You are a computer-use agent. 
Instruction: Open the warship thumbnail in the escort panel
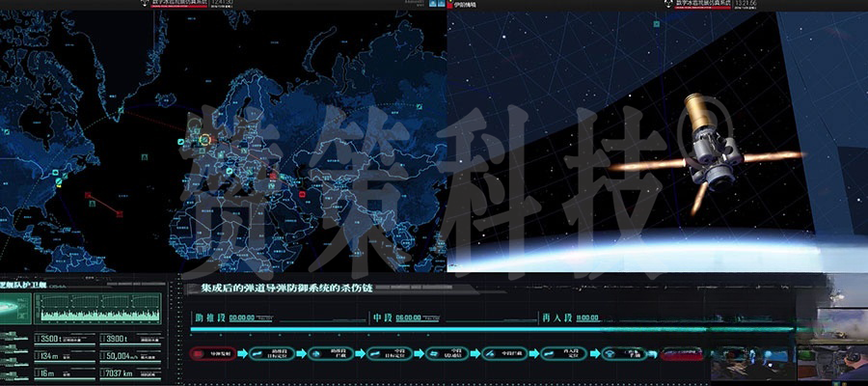tap(16, 308)
